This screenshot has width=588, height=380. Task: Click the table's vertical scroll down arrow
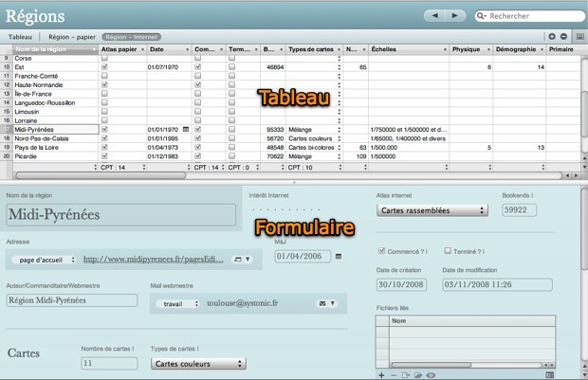(584, 167)
